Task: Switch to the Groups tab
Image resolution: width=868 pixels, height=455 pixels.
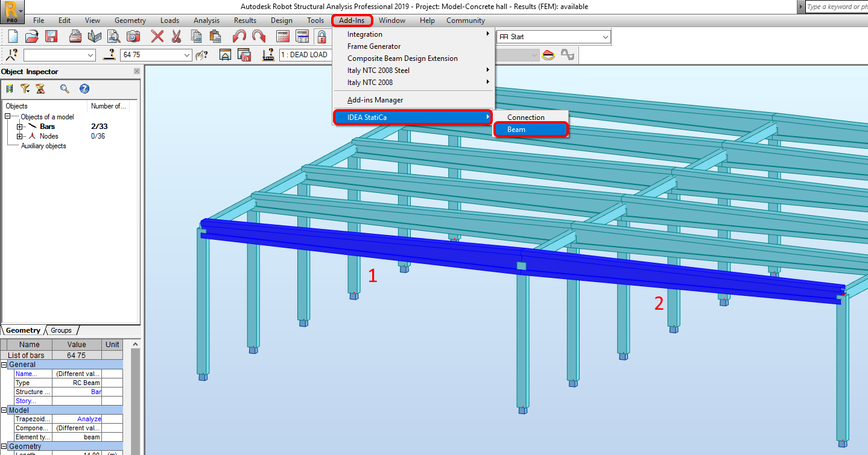Action: pos(61,330)
